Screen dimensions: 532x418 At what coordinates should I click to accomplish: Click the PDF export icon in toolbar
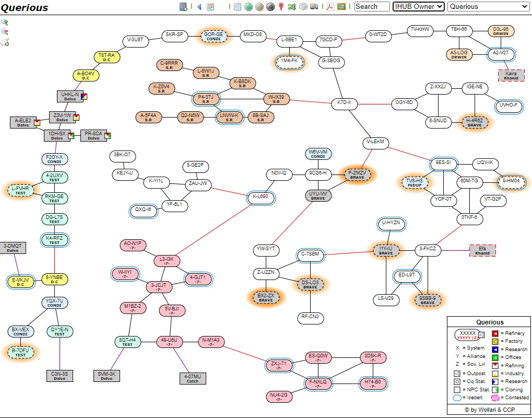pos(330,7)
